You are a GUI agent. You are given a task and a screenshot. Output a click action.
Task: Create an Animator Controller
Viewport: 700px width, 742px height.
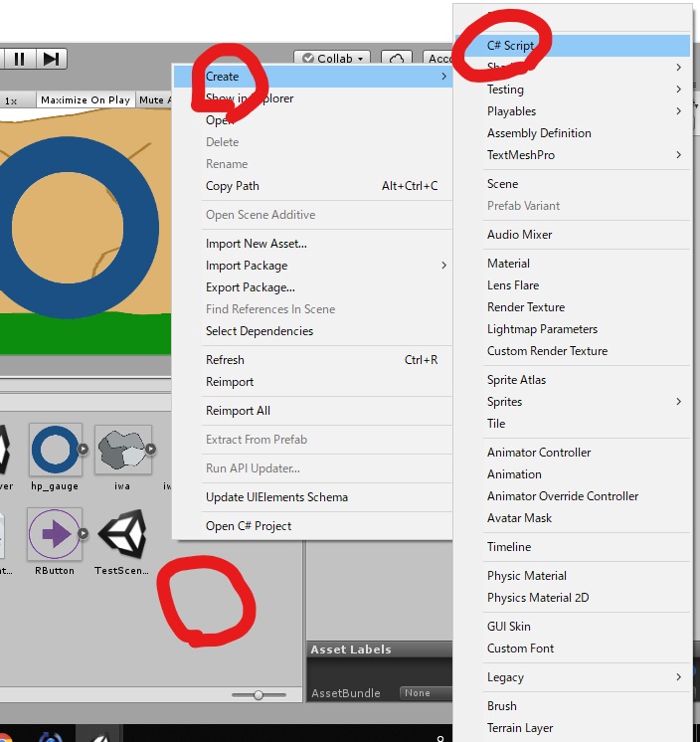click(573, 453)
